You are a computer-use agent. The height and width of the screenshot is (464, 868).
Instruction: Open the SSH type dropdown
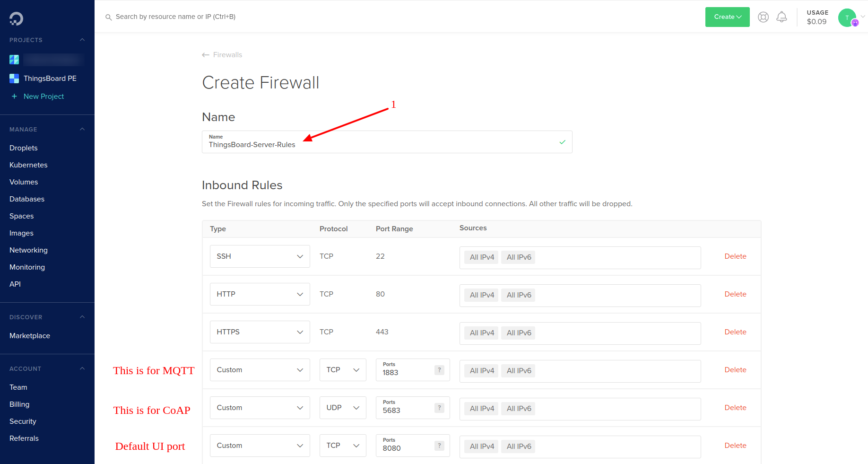pyautogui.click(x=260, y=256)
